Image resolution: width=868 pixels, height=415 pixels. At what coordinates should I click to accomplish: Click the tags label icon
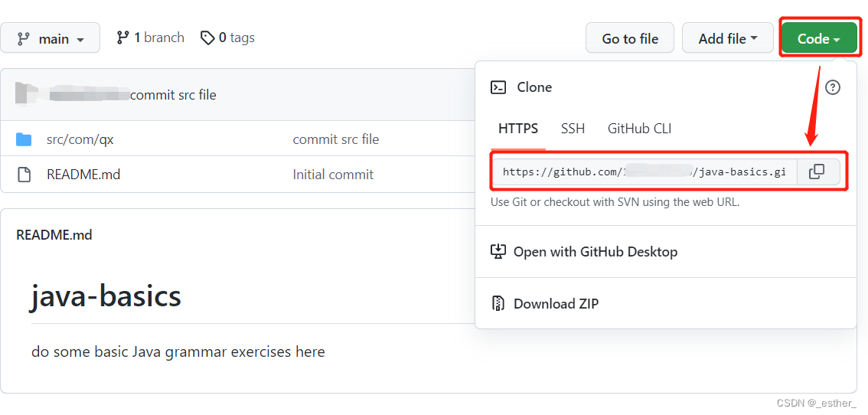point(207,38)
